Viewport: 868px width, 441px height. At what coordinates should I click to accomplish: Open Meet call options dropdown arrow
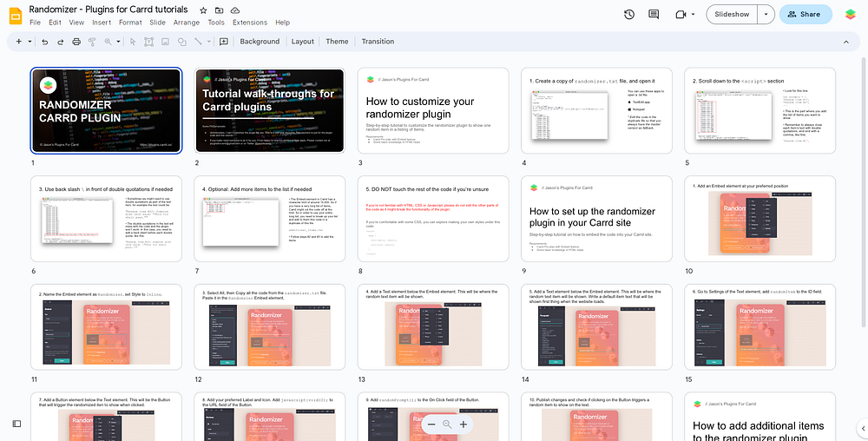tap(693, 15)
